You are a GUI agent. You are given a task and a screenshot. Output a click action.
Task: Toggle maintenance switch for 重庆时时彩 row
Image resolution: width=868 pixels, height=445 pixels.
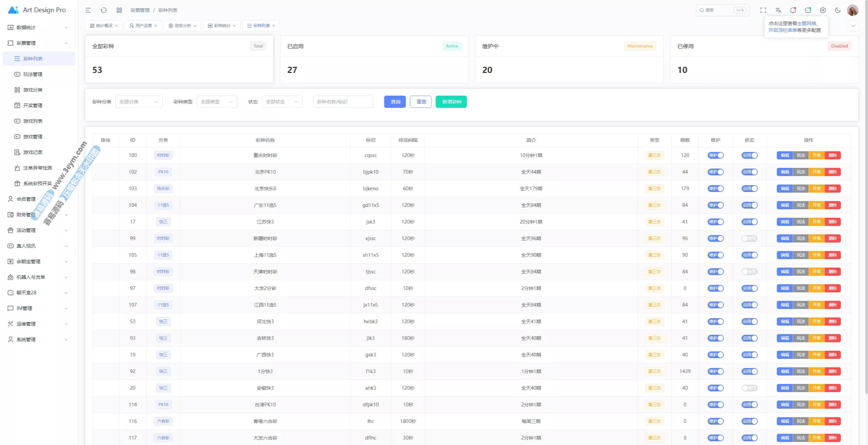(x=715, y=155)
